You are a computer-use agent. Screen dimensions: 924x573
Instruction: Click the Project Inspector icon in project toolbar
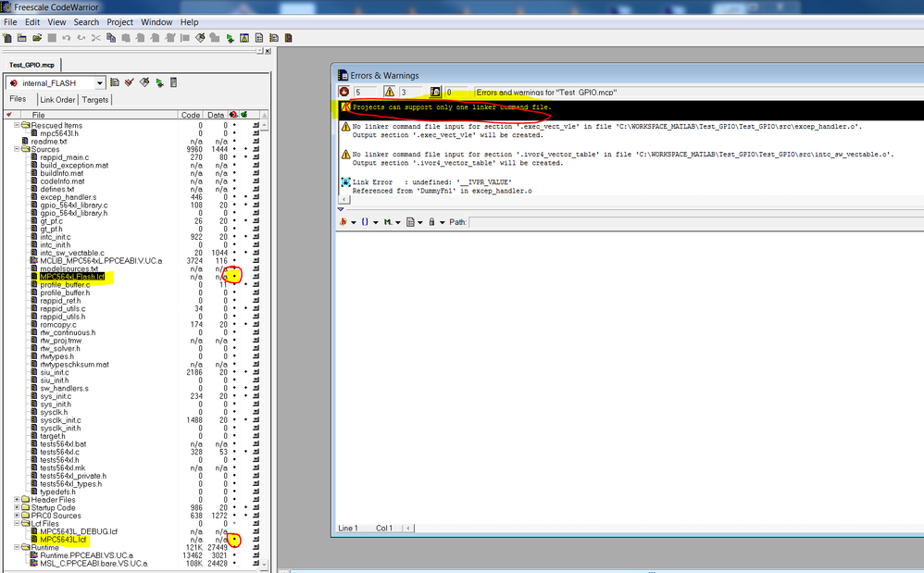click(174, 82)
